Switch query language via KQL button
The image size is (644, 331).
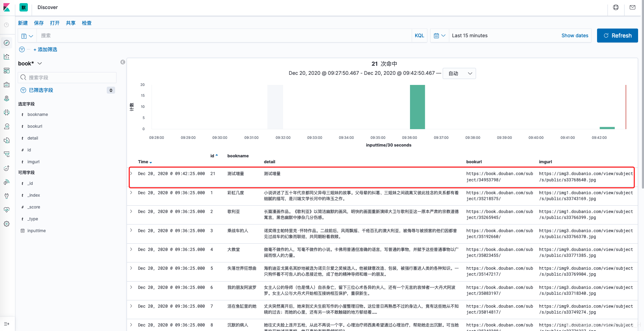tap(419, 36)
